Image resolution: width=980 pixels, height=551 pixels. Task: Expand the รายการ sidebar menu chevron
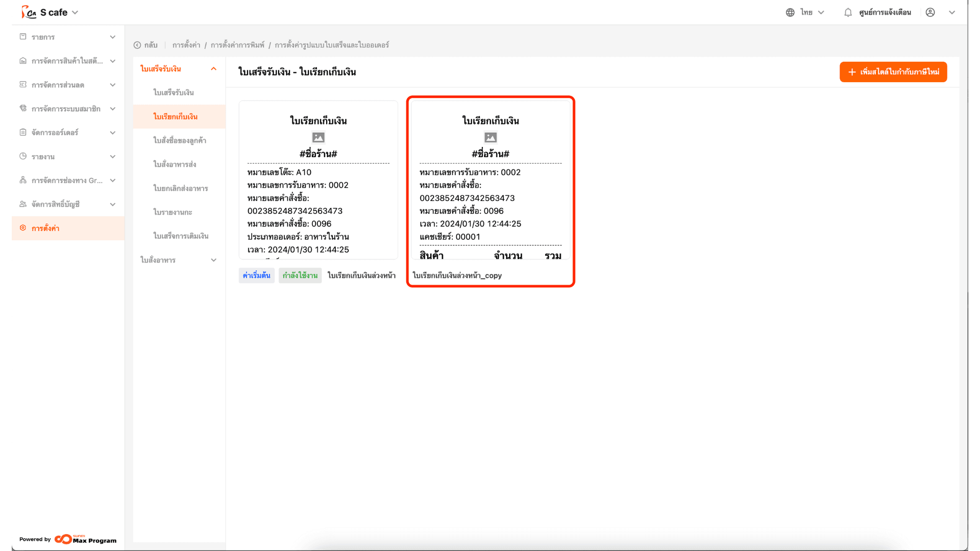113,37
